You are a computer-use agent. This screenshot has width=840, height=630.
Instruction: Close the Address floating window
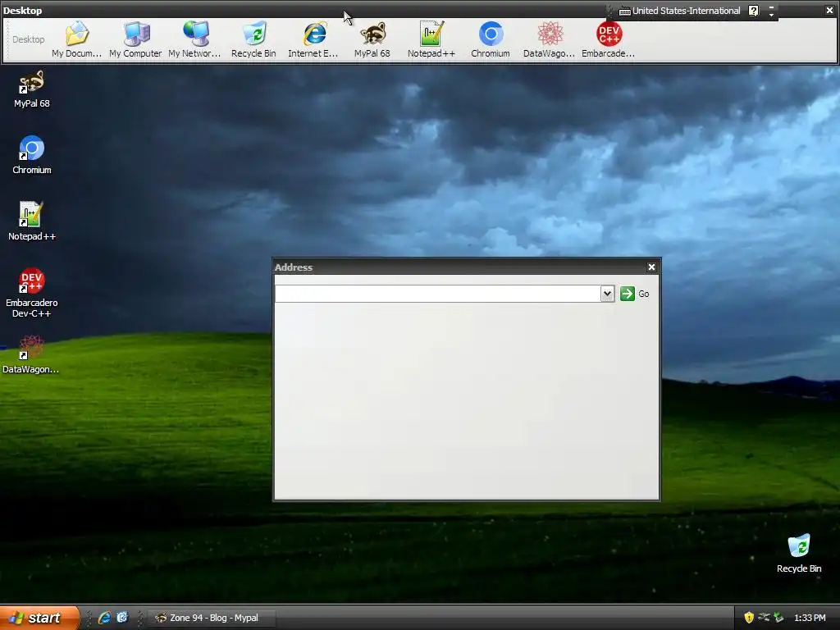pos(651,267)
